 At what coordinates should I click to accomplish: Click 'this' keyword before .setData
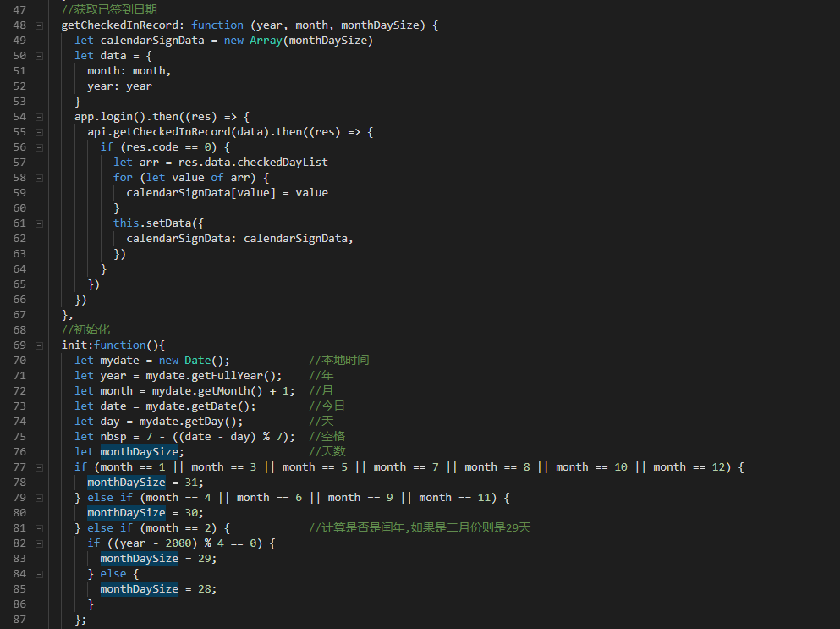(x=126, y=223)
